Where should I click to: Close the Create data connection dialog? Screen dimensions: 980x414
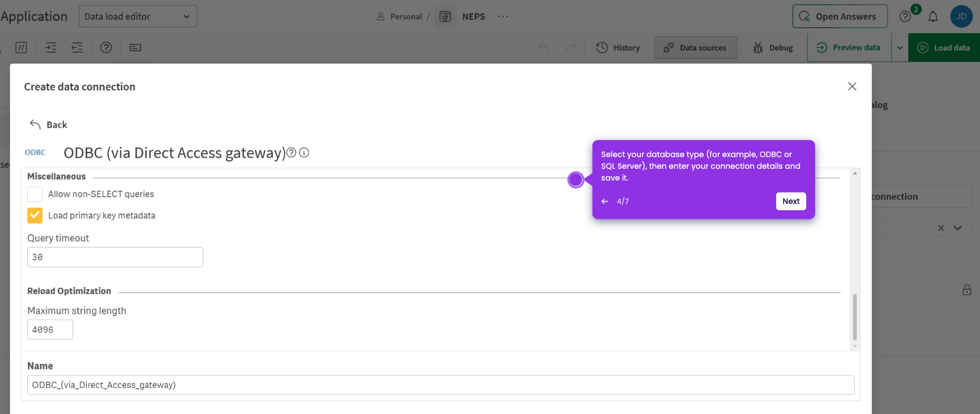pyautogui.click(x=852, y=86)
